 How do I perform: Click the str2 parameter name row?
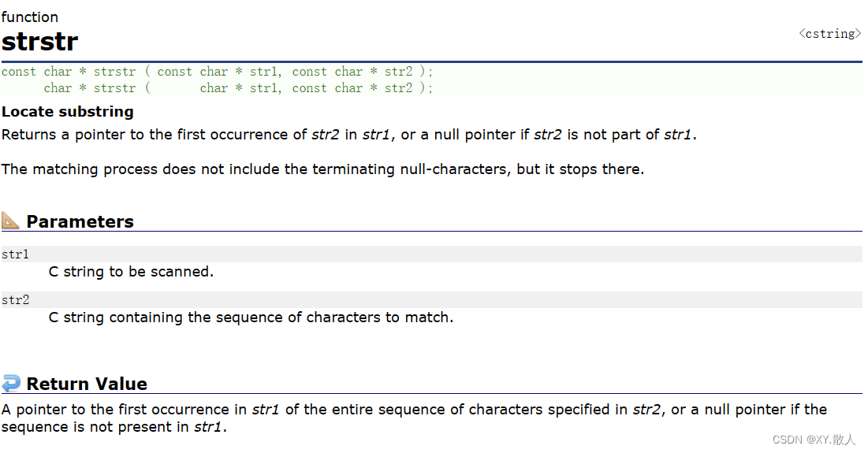click(x=431, y=300)
